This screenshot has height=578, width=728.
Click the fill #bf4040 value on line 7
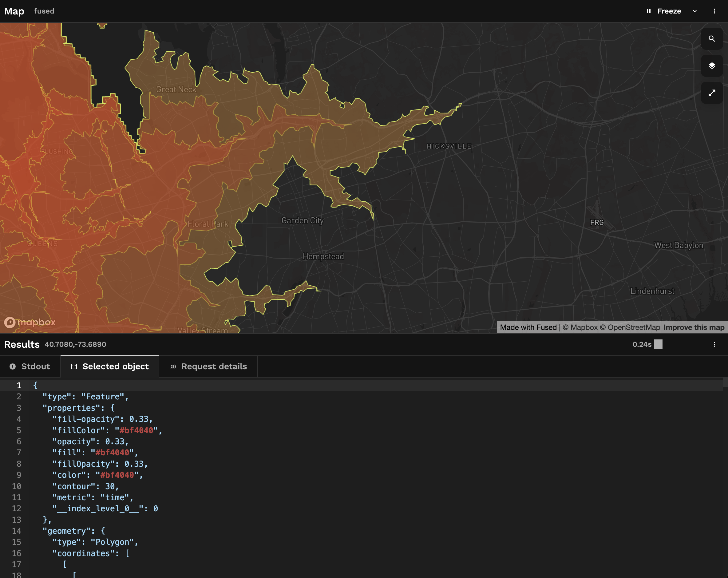click(113, 453)
